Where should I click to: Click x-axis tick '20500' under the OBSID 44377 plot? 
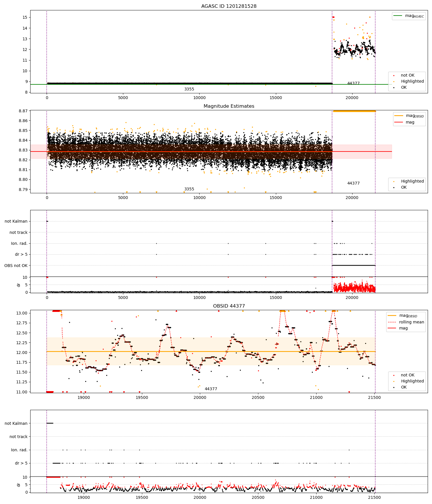(258, 397)
